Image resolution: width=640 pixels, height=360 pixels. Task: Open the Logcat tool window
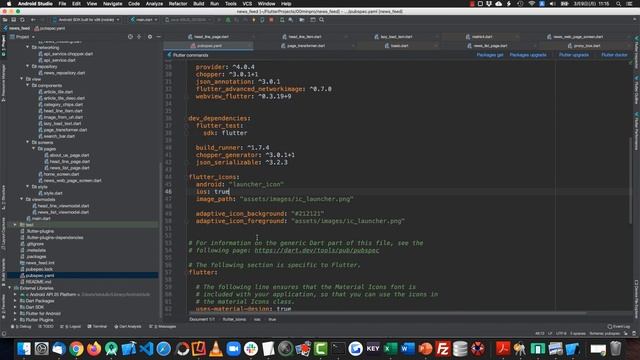point(70,327)
